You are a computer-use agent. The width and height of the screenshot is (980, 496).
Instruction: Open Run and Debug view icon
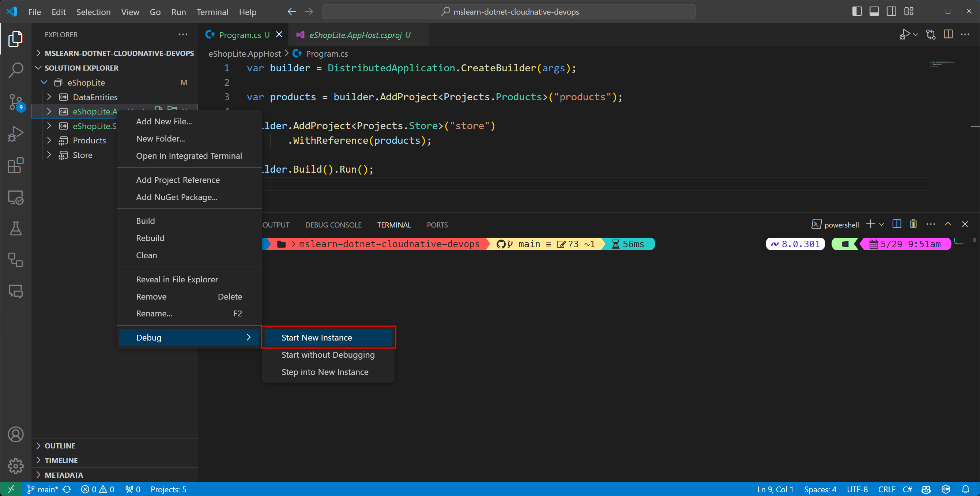tap(16, 134)
